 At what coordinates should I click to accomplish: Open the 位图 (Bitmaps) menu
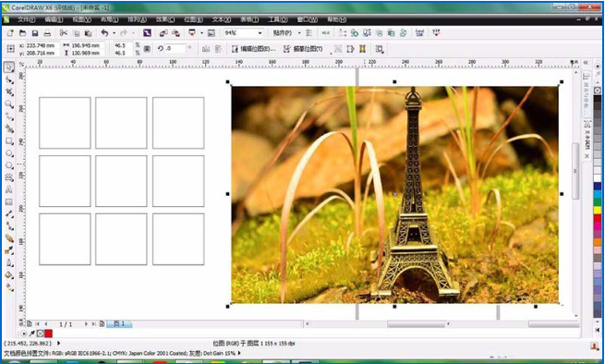[193, 19]
